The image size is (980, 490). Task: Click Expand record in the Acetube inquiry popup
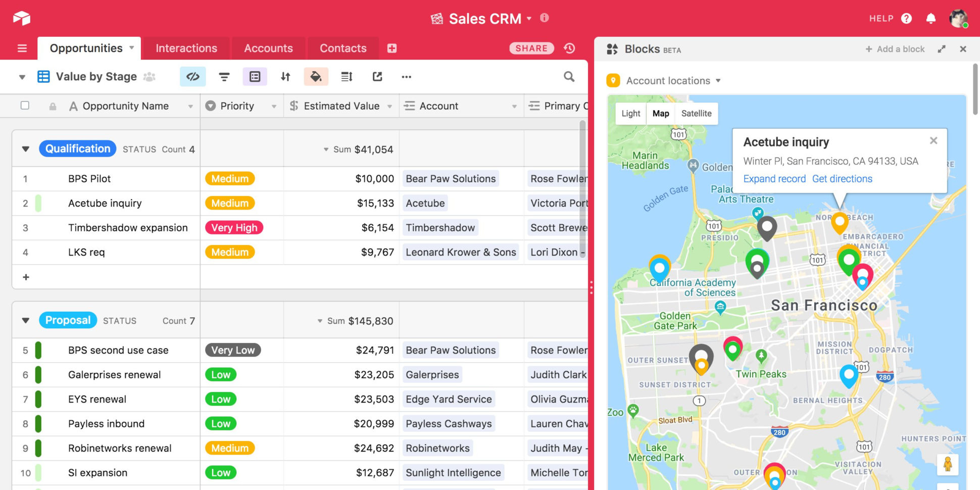click(x=774, y=179)
